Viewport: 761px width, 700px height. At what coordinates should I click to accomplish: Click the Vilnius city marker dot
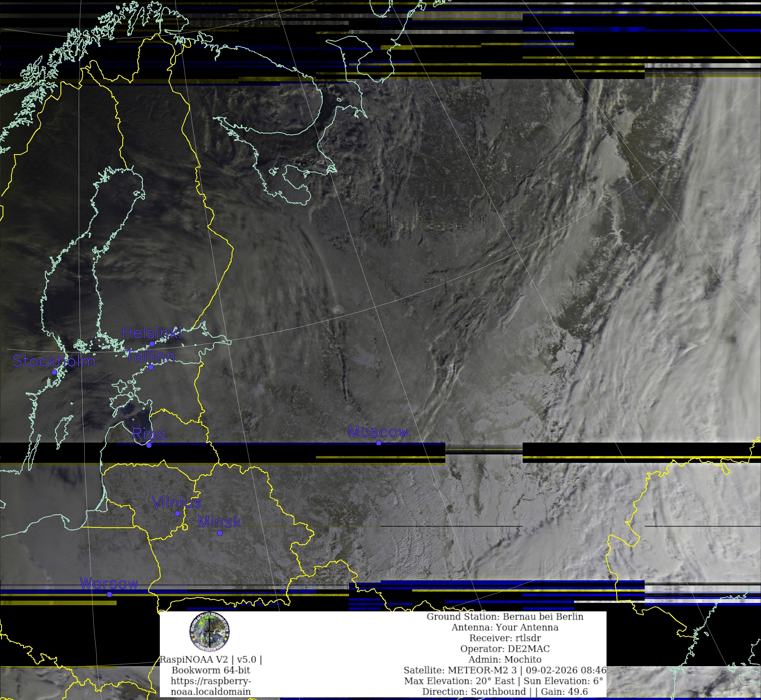point(177,513)
